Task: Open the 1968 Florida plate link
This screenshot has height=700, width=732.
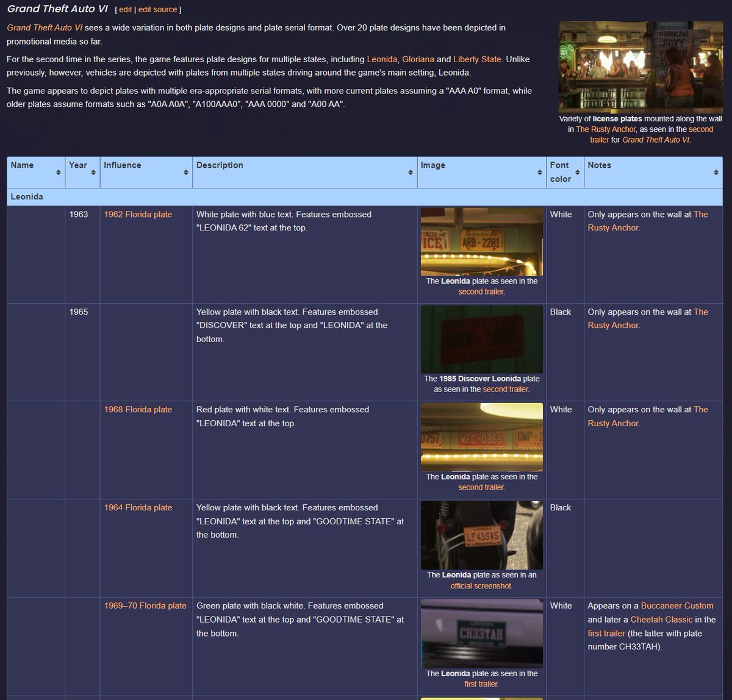Action: (138, 409)
